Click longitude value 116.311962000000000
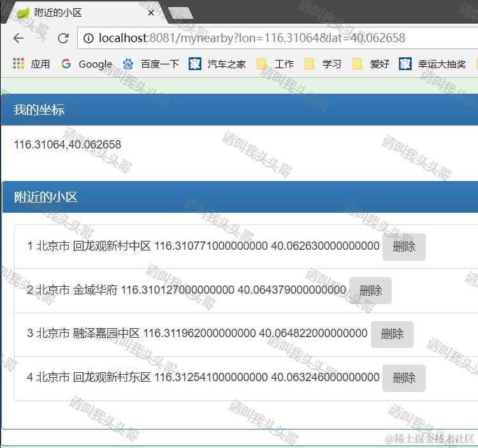 199,333
